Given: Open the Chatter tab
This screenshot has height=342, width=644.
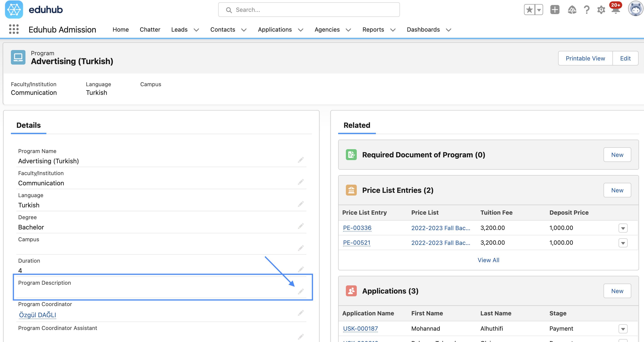Looking at the screenshot, I should pyautogui.click(x=150, y=30).
